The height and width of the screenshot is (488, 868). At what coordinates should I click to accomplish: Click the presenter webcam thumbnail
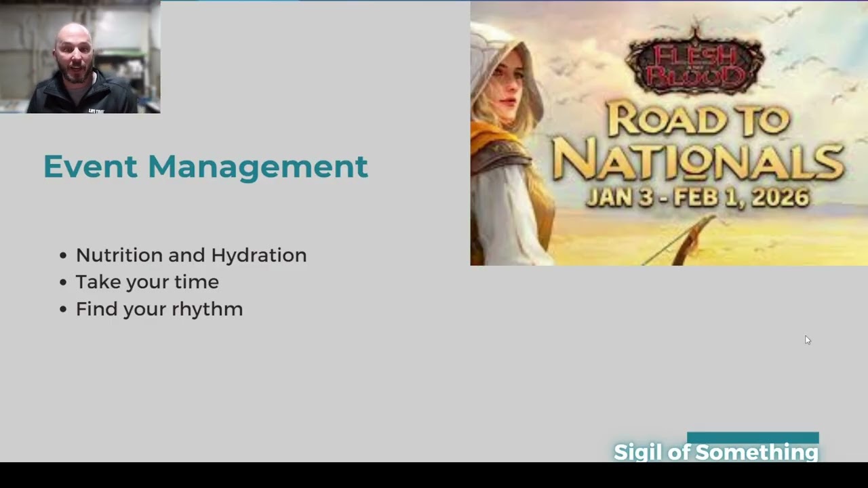[x=80, y=57]
